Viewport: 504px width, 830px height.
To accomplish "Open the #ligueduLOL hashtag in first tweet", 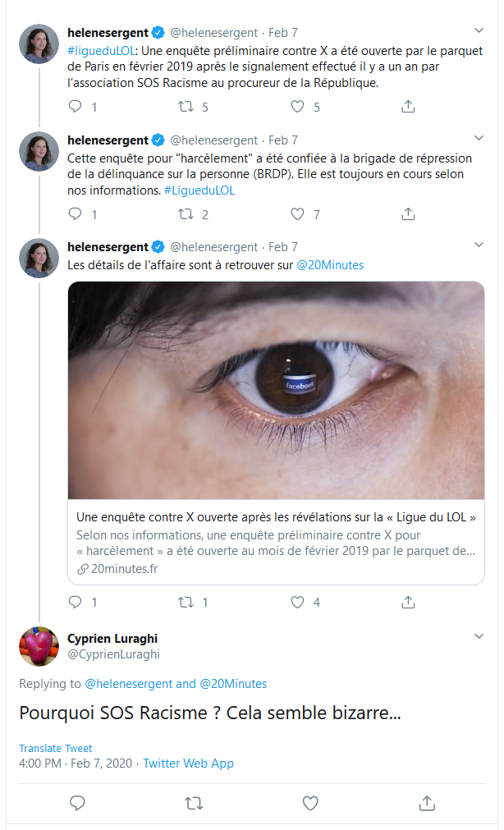I will 101,51.
